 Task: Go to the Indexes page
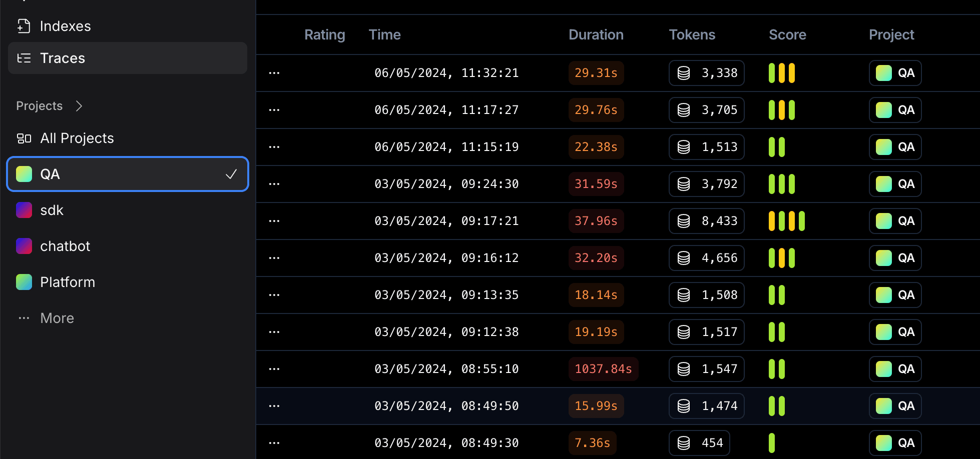pyautogui.click(x=65, y=26)
